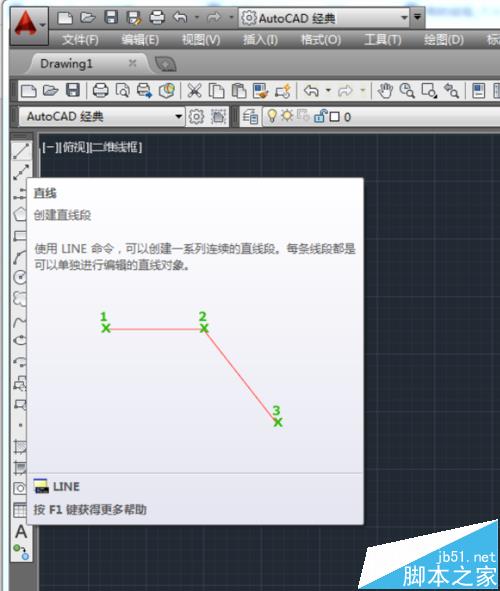Click the [俯视] view control
The width and height of the screenshot is (500, 591).
75,147
